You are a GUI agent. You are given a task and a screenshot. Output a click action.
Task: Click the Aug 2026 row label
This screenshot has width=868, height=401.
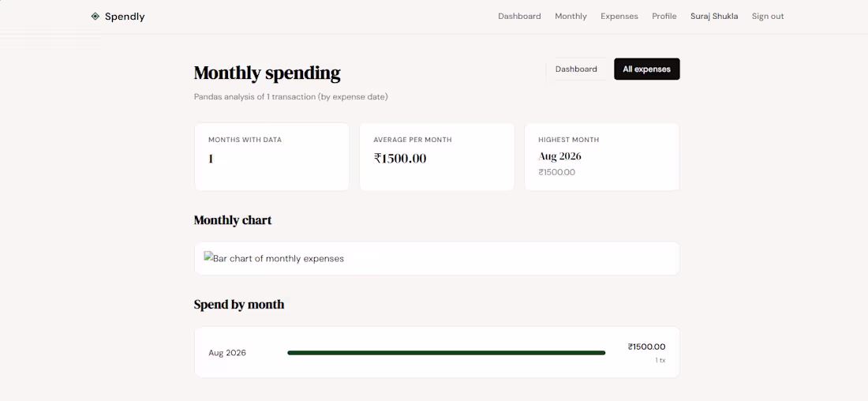(227, 353)
